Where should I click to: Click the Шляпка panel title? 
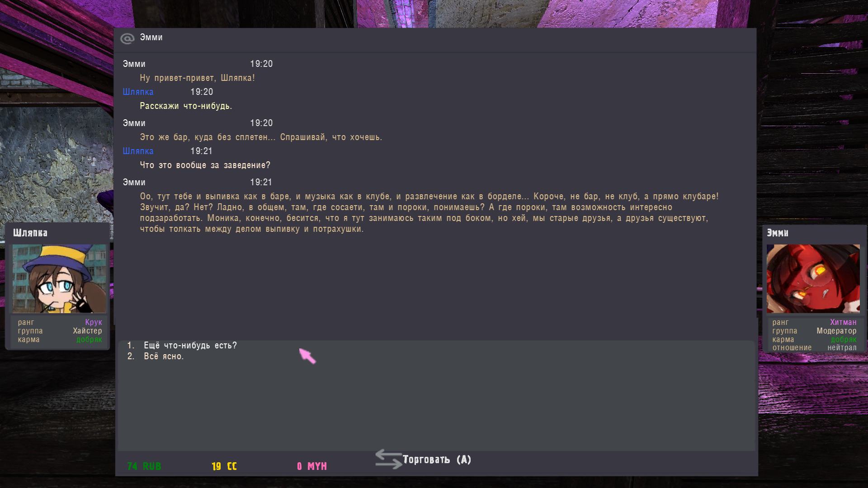click(x=30, y=233)
